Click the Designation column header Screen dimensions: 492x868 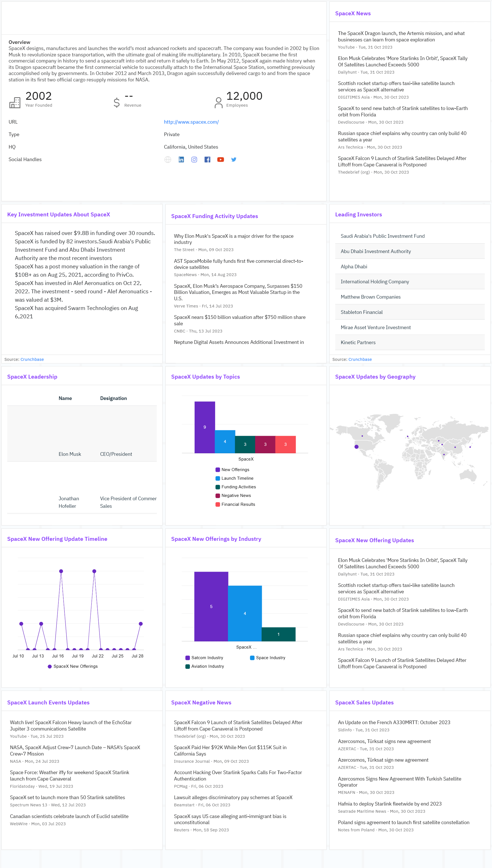tap(113, 398)
